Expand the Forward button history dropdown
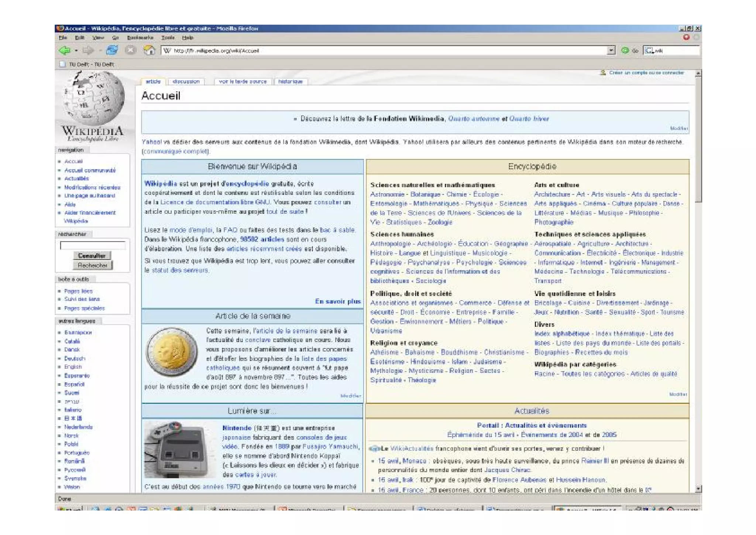This screenshot has width=756, height=535. coord(100,51)
